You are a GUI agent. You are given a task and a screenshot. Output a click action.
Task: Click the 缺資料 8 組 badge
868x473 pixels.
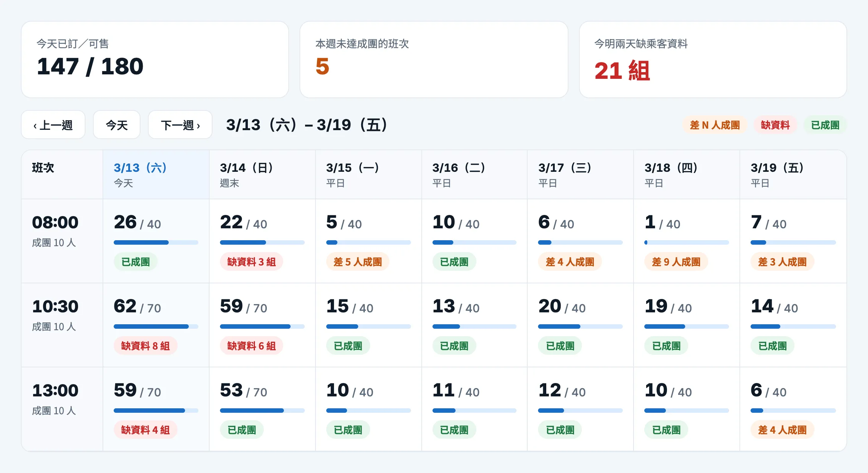(145, 346)
